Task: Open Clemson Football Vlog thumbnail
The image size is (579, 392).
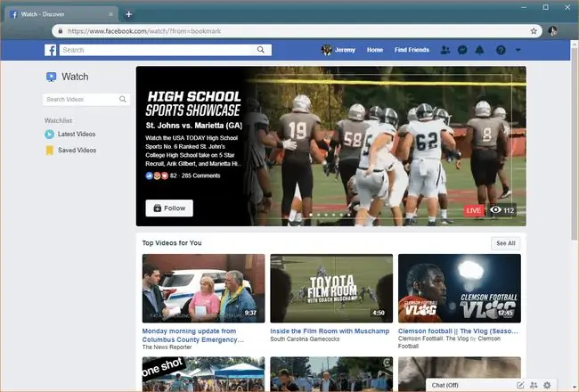Action: pos(460,288)
